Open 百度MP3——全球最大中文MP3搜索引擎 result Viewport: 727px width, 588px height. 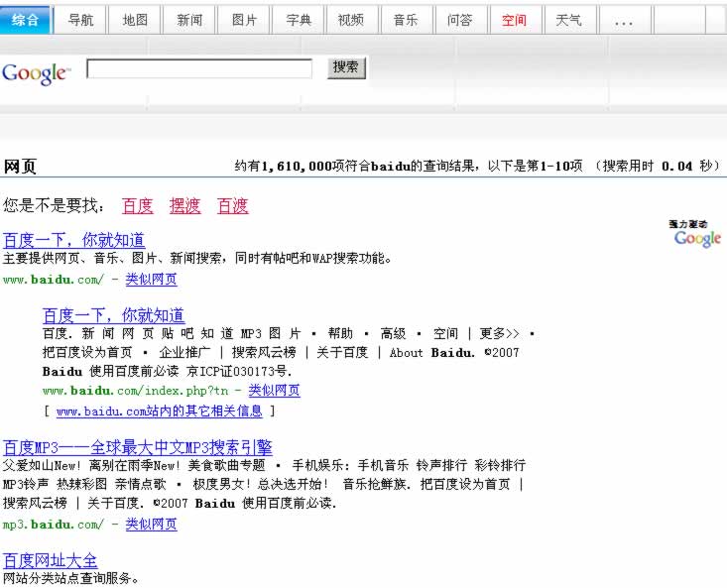point(137,447)
